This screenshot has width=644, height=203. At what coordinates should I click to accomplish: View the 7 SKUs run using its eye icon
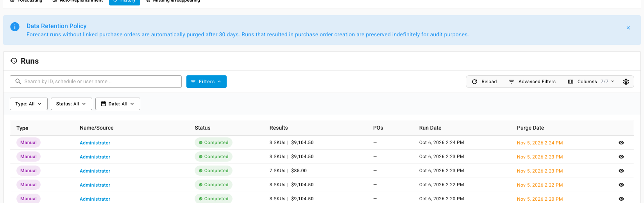click(x=621, y=171)
